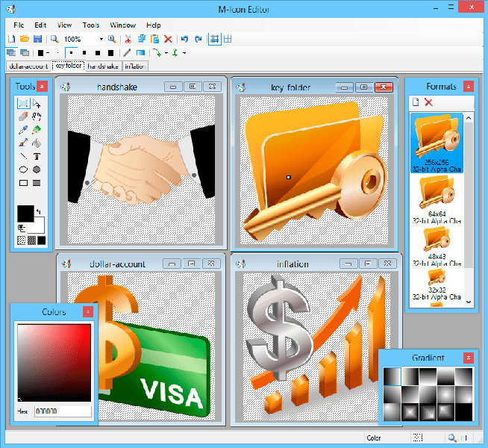Expand the green rotate arrow dropdown
Screen dimensions: 488x448
pyautogui.click(x=166, y=53)
